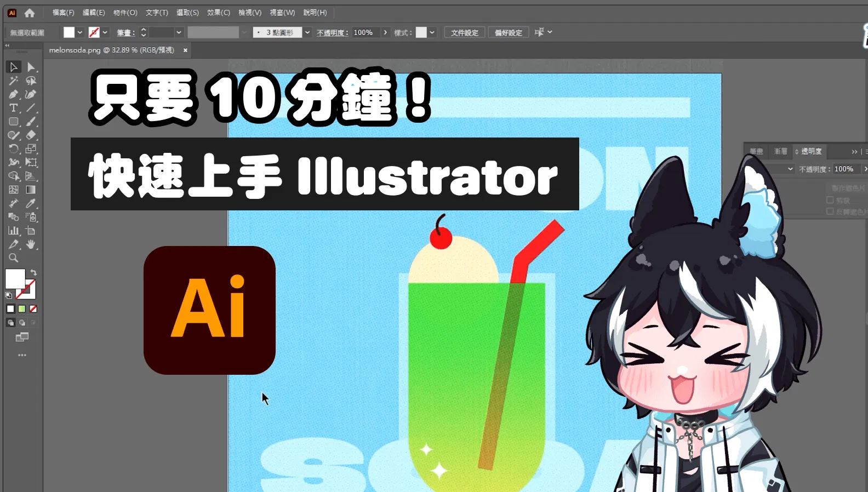
Task: Select the Width/Warp tool
Action: pos(14,162)
